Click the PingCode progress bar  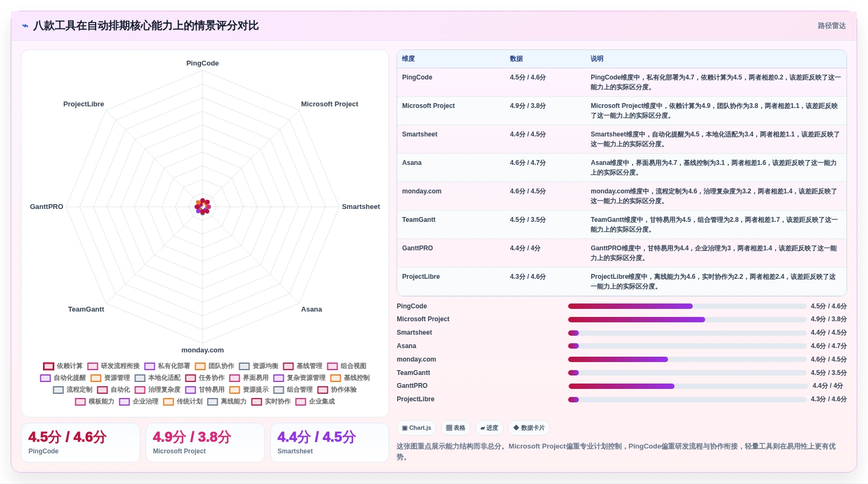[x=687, y=306]
